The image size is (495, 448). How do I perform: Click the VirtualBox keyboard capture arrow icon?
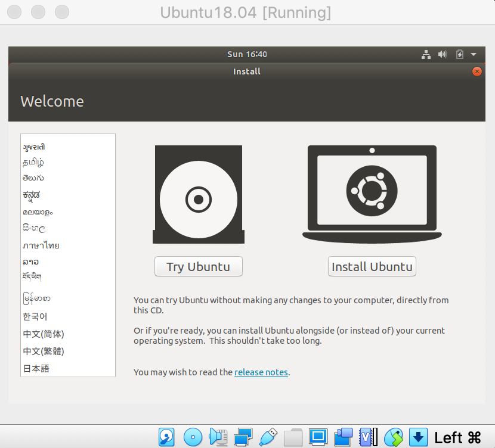(418, 437)
